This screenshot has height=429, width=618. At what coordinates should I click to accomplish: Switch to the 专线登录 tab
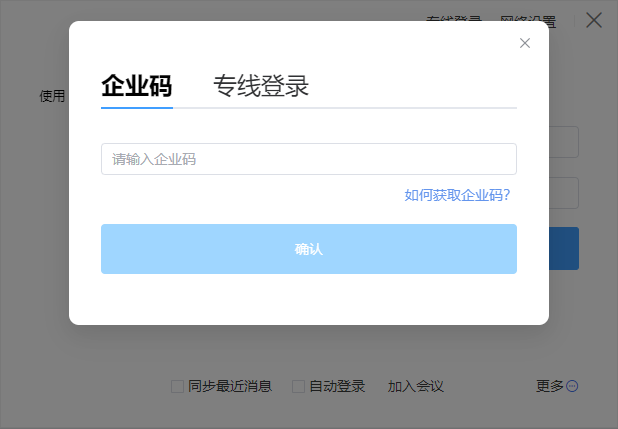(261, 86)
